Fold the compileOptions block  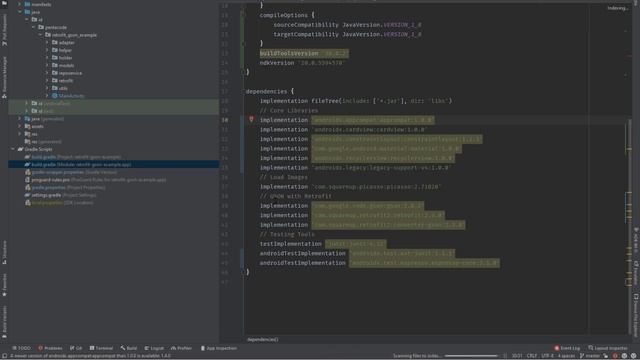(242, 15)
